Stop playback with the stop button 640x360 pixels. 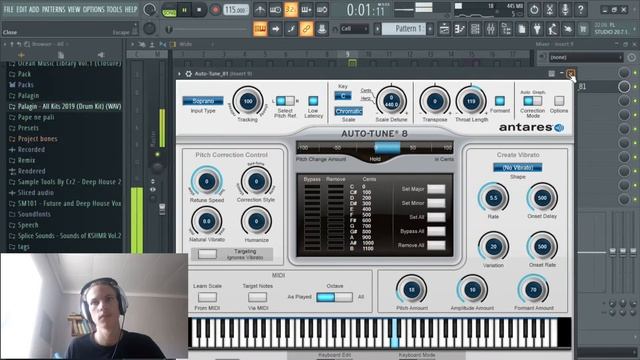click(x=199, y=10)
